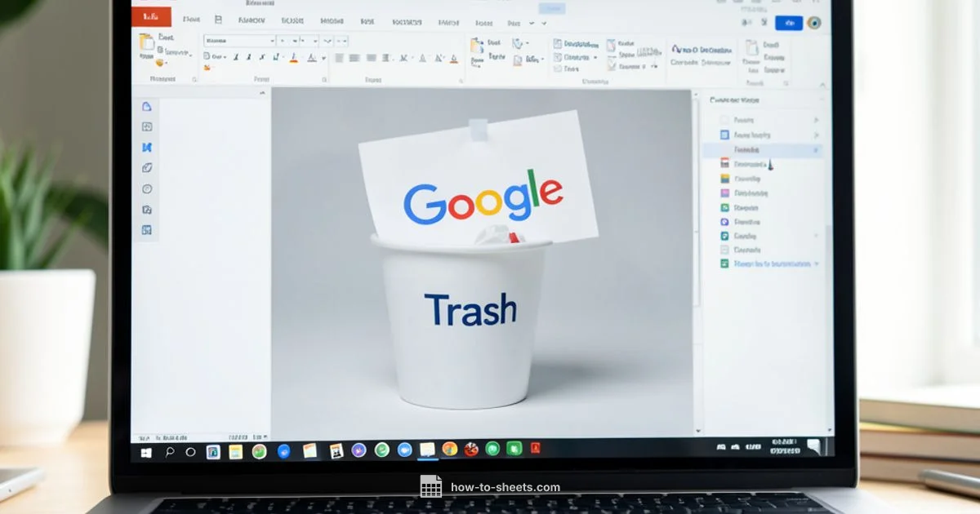The image size is (980, 514).
Task: Expand the top item in the right-side panel
Action: tap(816, 119)
